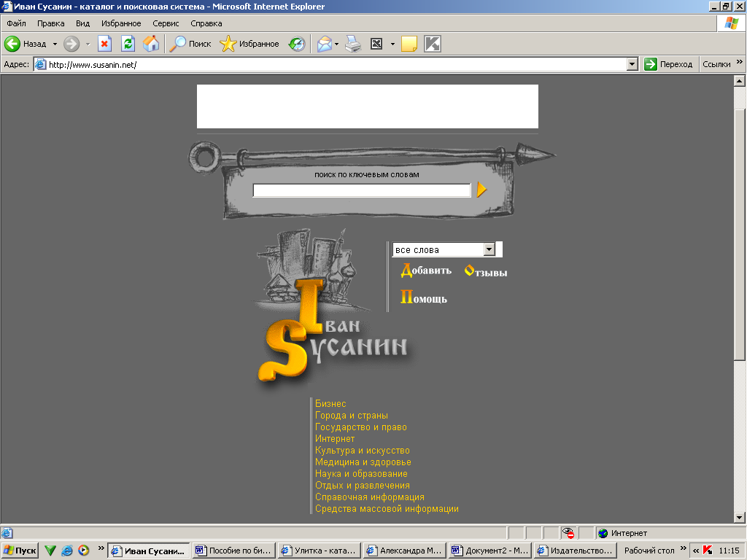Stop page loading with the red X icon
This screenshot has height=560, width=747.
click(105, 44)
